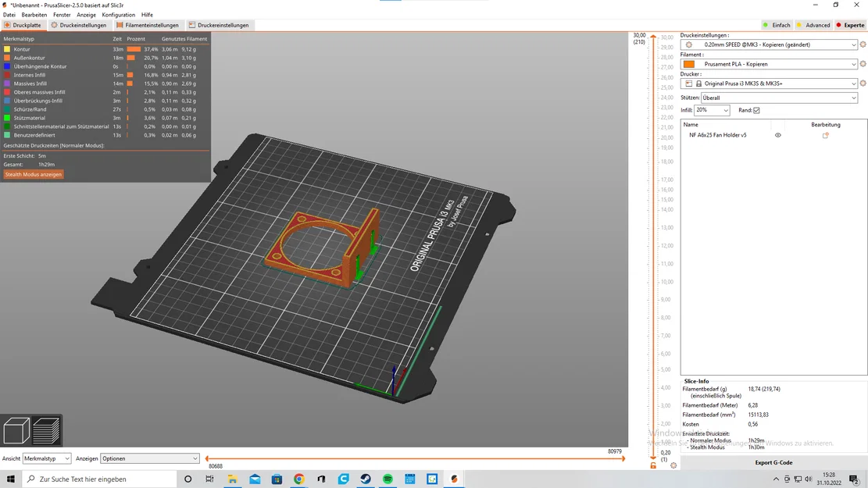Open Spotify from the taskbar
This screenshot has width=868, height=488.
tap(388, 479)
